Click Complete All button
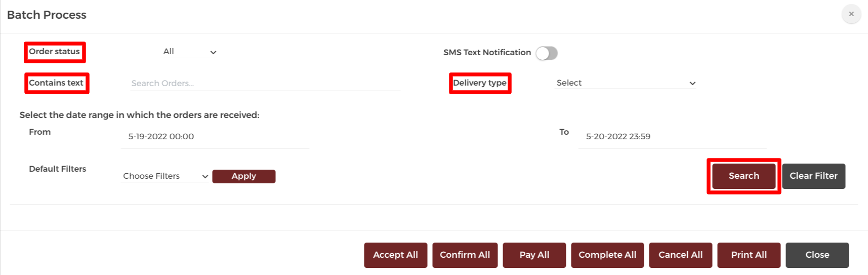 pos(607,255)
